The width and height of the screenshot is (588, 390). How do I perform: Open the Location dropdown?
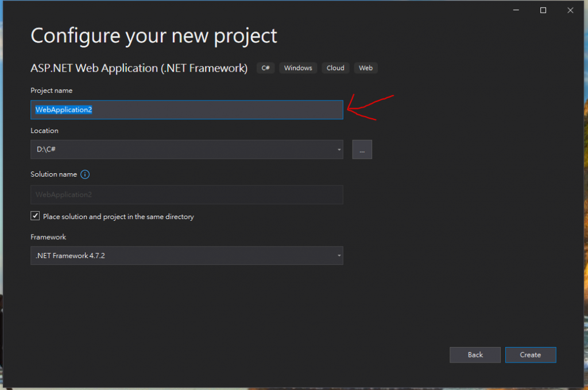pos(187,150)
